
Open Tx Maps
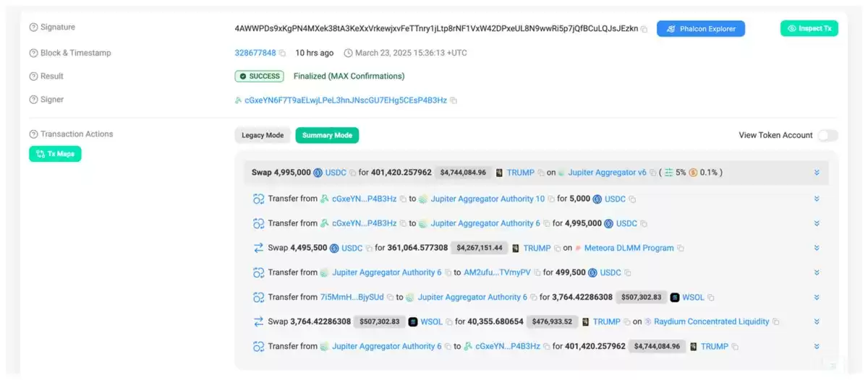click(55, 154)
